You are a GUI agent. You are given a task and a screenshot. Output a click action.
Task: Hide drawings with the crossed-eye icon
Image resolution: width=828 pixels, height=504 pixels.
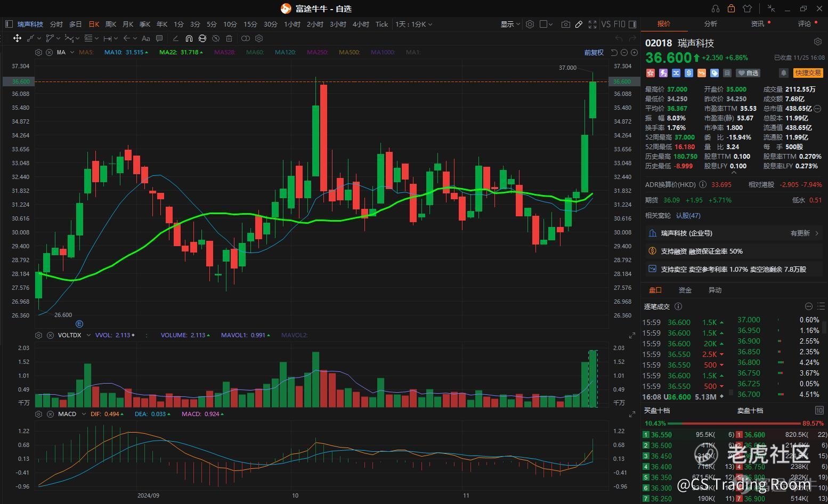pos(216,38)
